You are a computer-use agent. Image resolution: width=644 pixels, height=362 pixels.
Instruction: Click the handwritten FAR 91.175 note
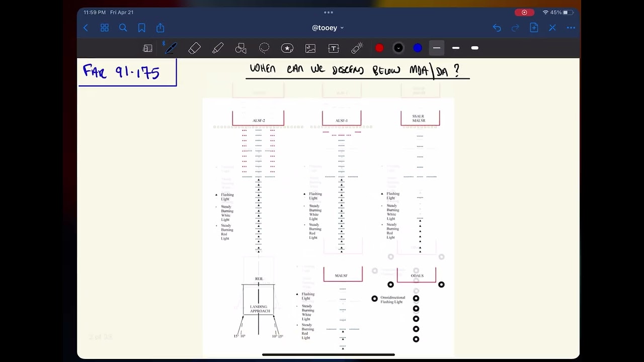click(121, 72)
